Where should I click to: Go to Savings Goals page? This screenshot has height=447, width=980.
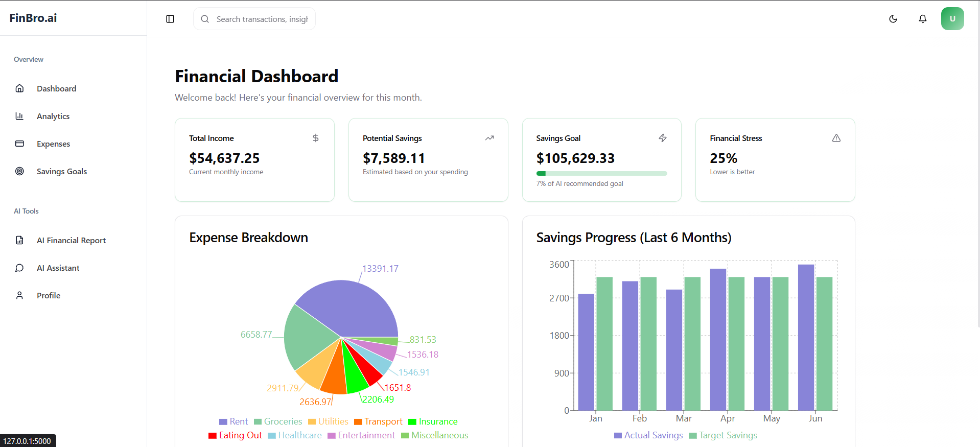[62, 172]
